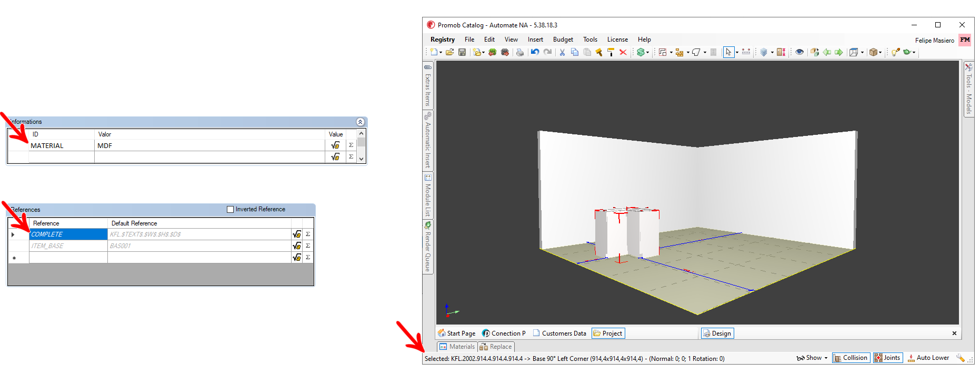
Task: Open the Insert menu
Action: click(535, 40)
